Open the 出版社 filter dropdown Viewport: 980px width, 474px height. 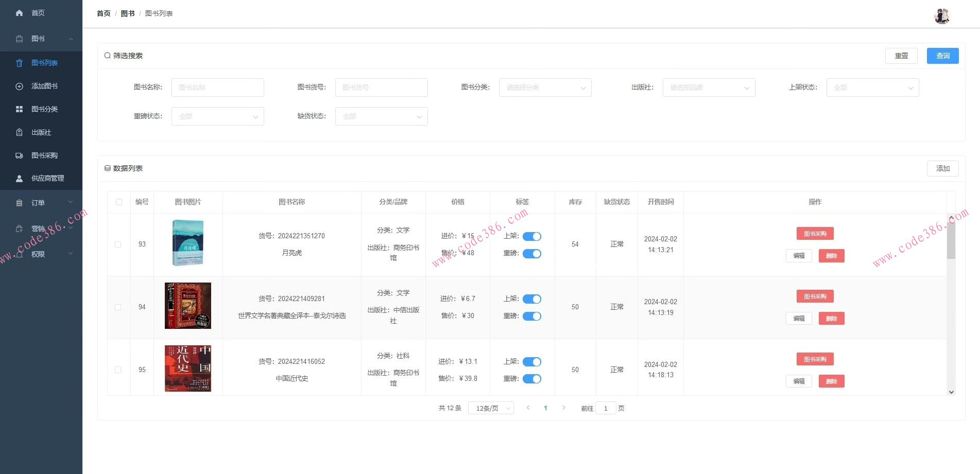709,87
